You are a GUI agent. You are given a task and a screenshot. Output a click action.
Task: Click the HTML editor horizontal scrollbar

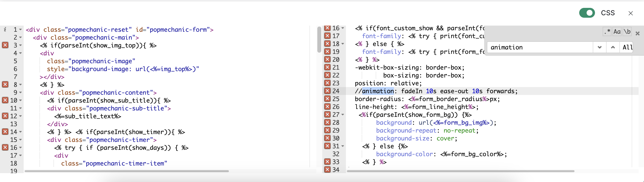(x=126, y=171)
